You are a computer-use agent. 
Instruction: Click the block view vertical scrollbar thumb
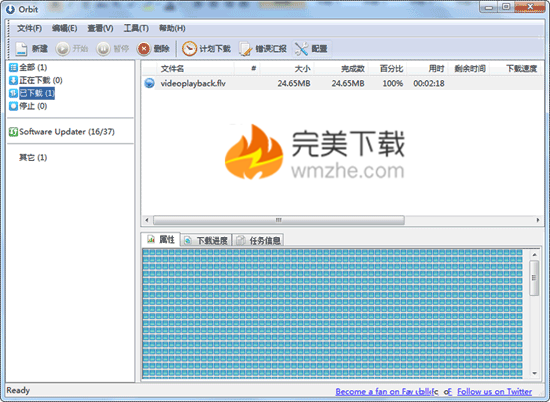pos(534,278)
